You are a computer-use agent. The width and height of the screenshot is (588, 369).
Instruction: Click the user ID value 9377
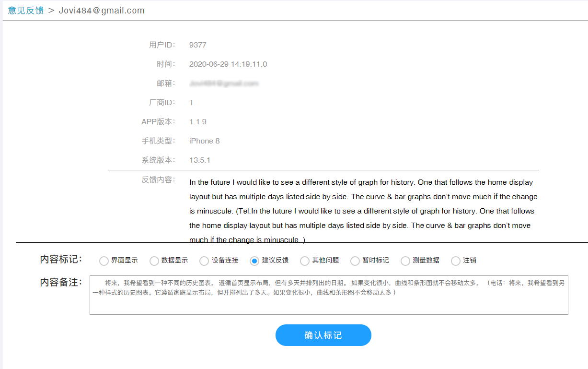[x=198, y=45]
